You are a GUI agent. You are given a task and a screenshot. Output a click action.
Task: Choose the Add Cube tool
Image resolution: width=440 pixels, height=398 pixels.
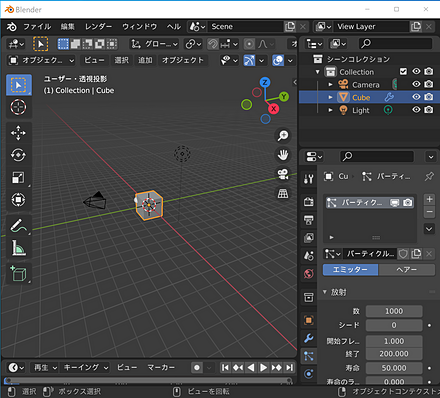tap(18, 274)
